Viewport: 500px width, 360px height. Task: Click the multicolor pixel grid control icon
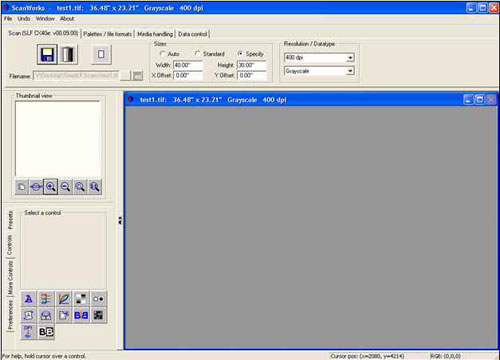98,315
